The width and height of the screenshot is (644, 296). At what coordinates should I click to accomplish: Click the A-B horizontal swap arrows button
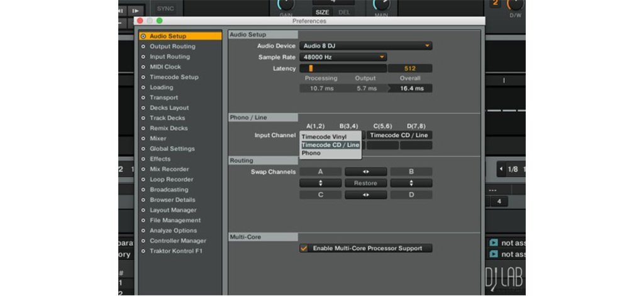coord(365,172)
